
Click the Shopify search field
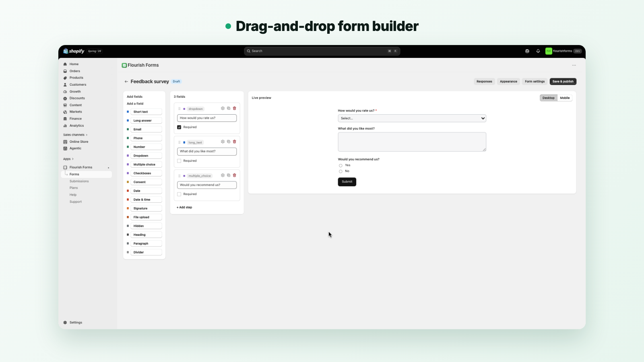322,51
